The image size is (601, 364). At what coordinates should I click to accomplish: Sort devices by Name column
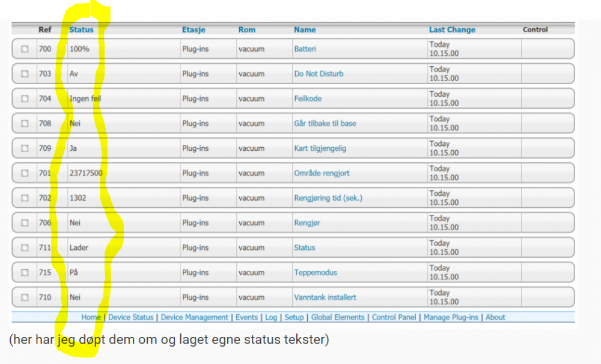pos(305,29)
